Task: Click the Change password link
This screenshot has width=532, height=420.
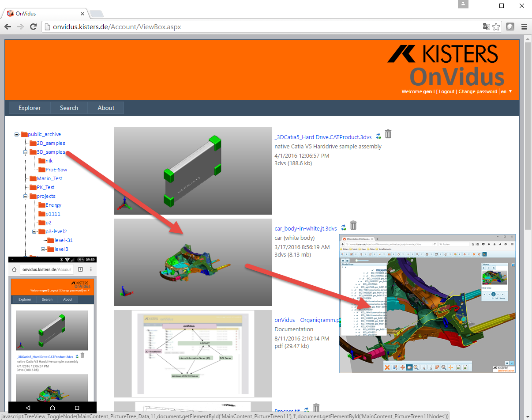Action: (x=478, y=91)
